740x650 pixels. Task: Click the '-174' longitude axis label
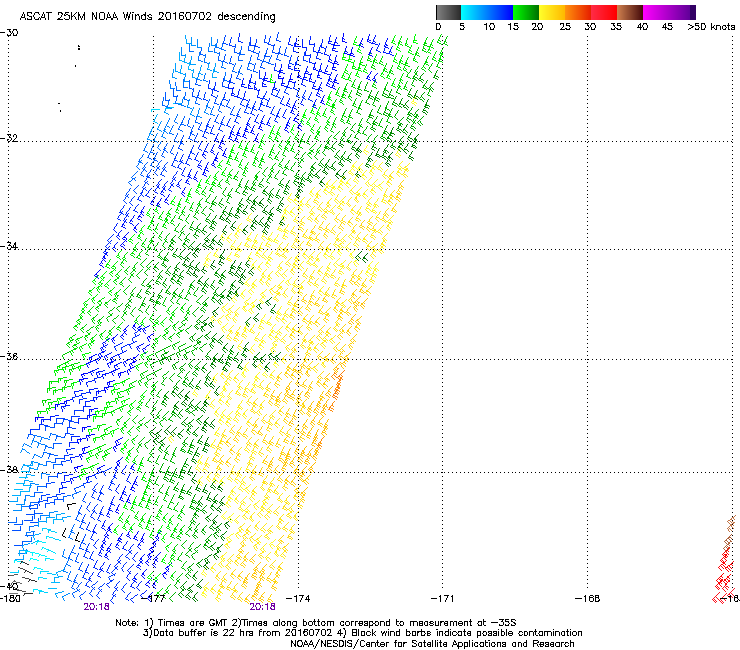coord(298,599)
